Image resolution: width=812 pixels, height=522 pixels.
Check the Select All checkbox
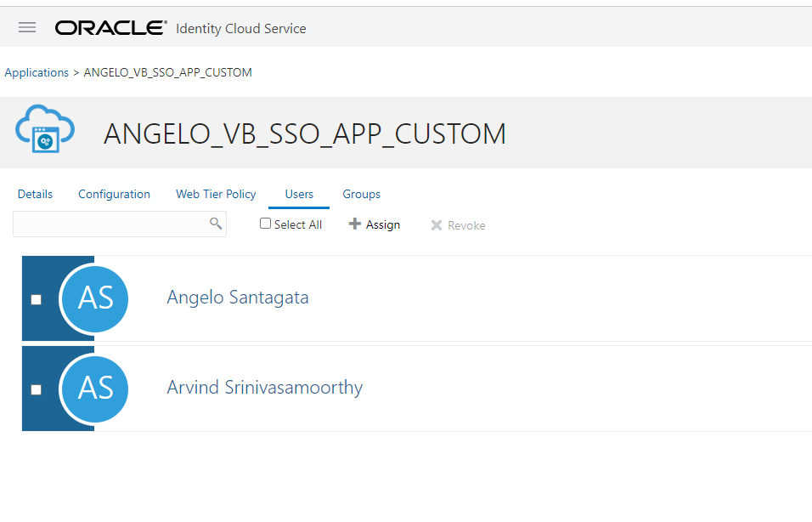266,224
